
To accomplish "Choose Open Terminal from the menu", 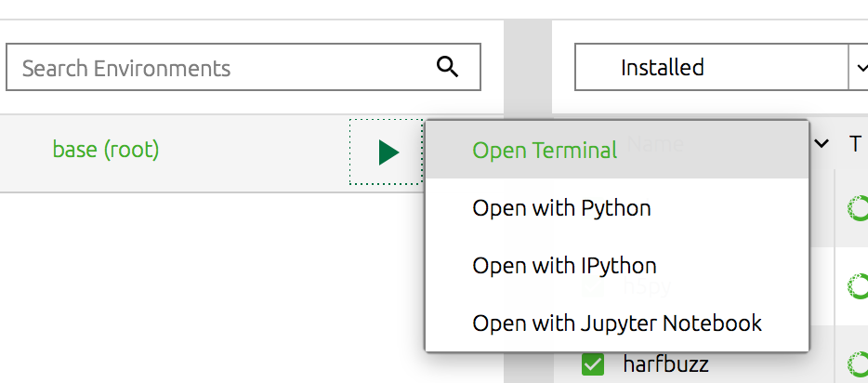I will [x=545, y=151].
